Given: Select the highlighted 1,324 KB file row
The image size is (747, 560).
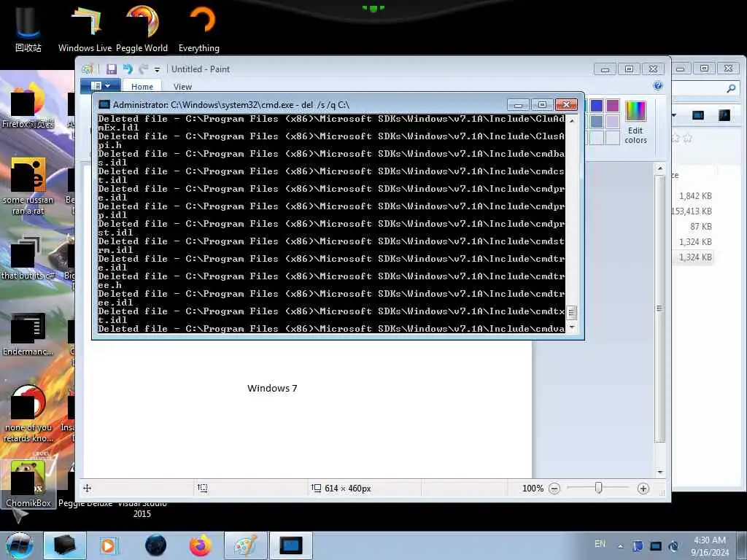Looking at the screenshot, I should click(x=694, y=257).
